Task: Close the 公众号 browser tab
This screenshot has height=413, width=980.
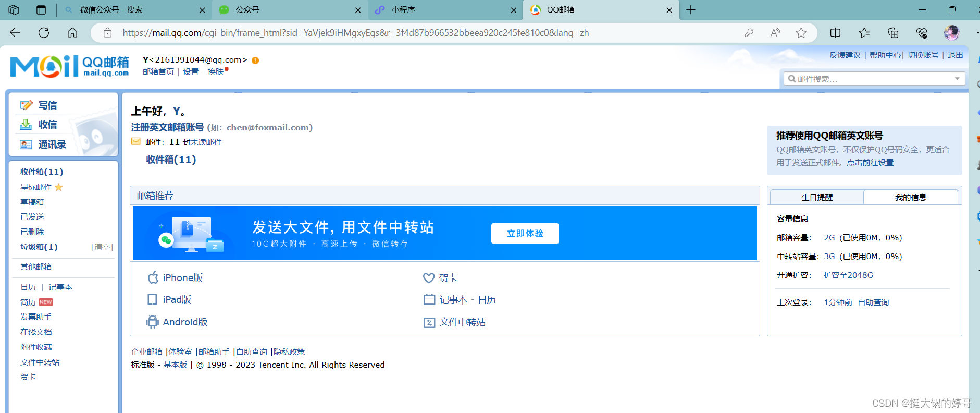Action: point(358,10)
